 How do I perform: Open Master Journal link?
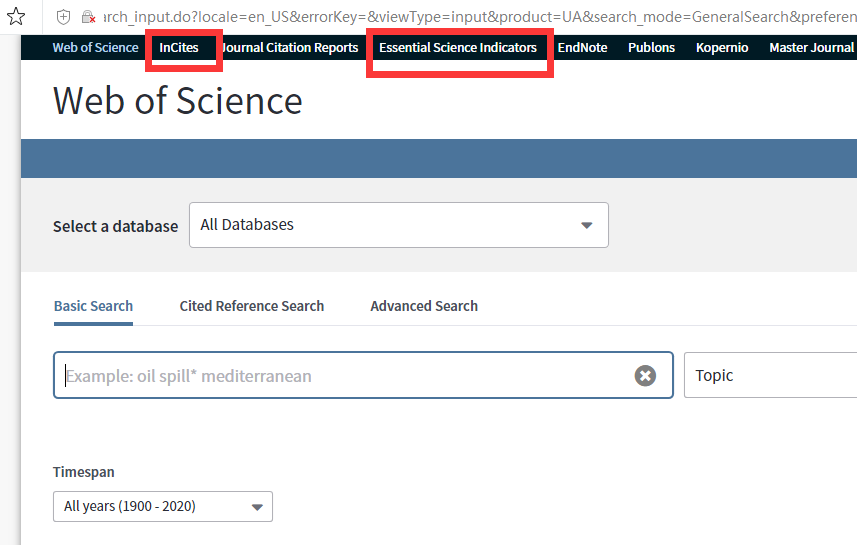812,48
